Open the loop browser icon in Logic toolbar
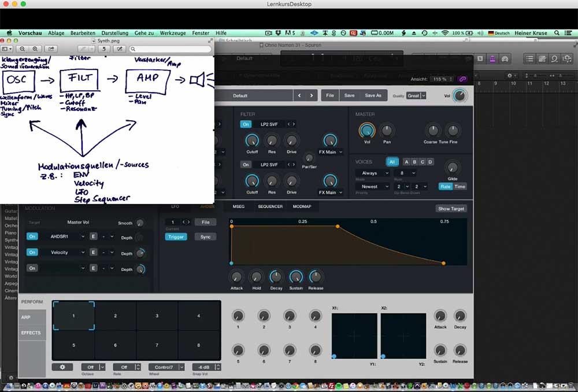The image size is (578, 392). click(x=554, y=58)
